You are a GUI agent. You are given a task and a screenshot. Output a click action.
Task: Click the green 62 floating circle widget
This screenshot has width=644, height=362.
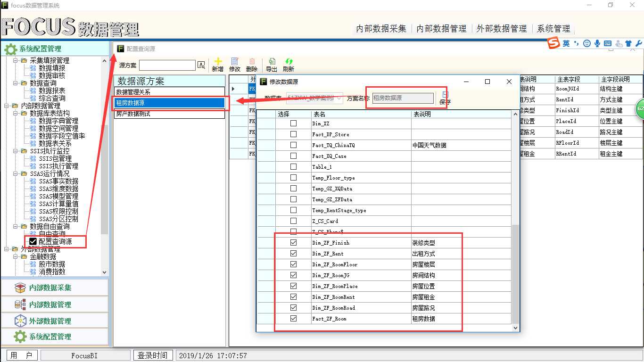(x=640, y=108)
